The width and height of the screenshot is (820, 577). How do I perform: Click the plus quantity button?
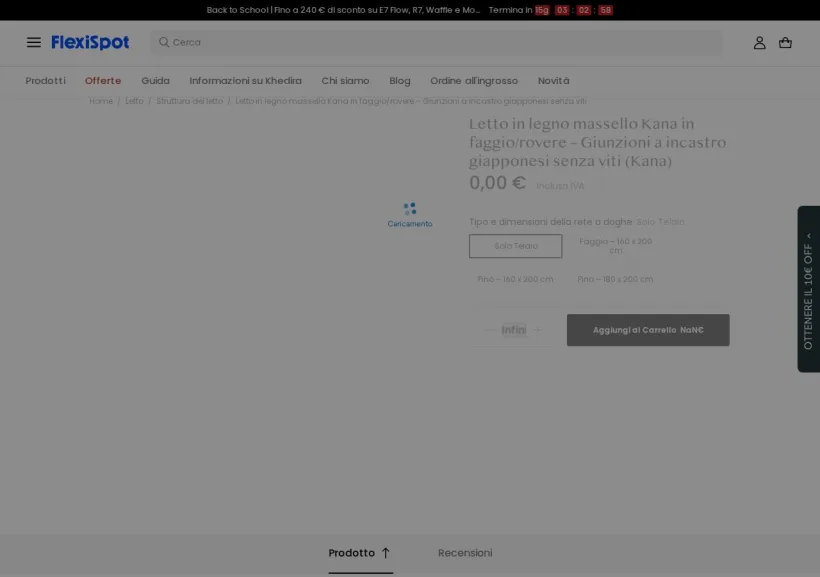click(x=538, y=330)
